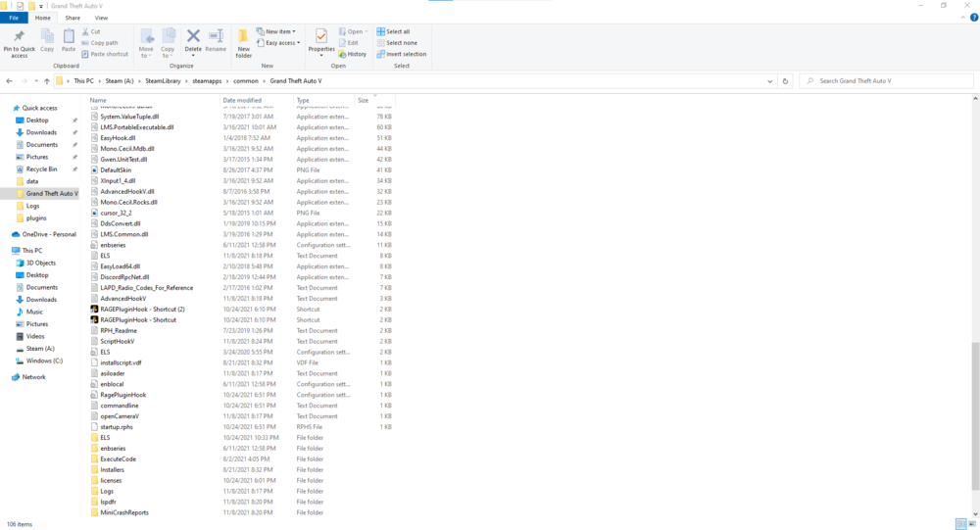Select the lspdfr folder
Image resolution: width=980 pixels, height=530 pixels.
(x=108, y=502)
